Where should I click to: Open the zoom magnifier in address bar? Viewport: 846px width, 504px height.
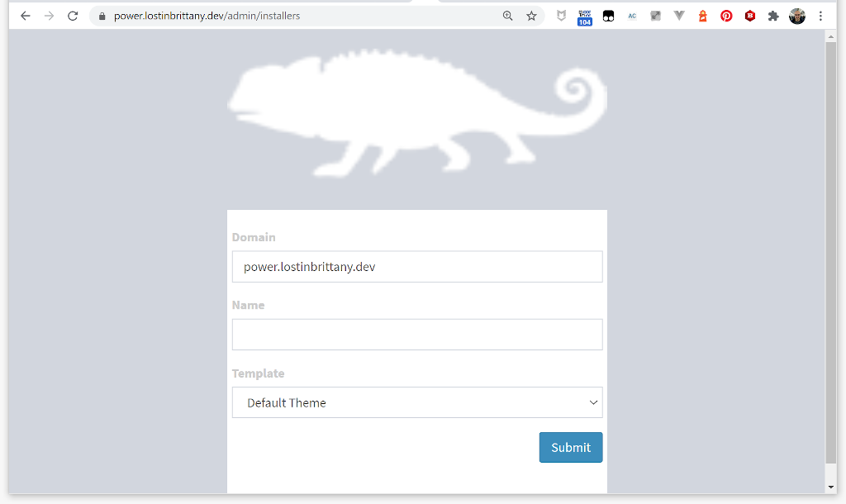(x=508, y=16)
